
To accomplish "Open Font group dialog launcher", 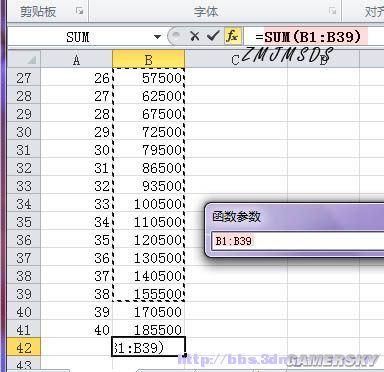I will 332,11.
